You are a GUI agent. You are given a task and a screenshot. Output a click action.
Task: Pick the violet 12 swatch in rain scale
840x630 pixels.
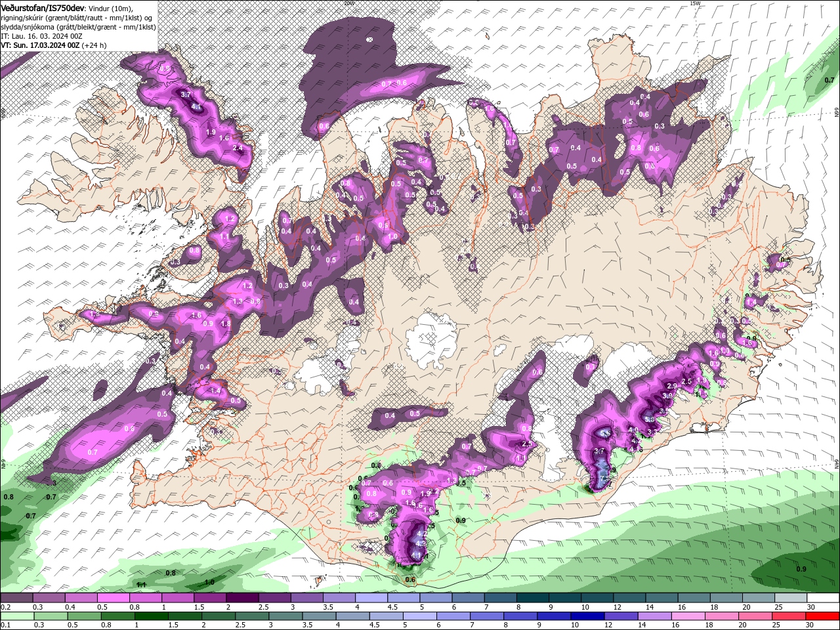(621, 616)
